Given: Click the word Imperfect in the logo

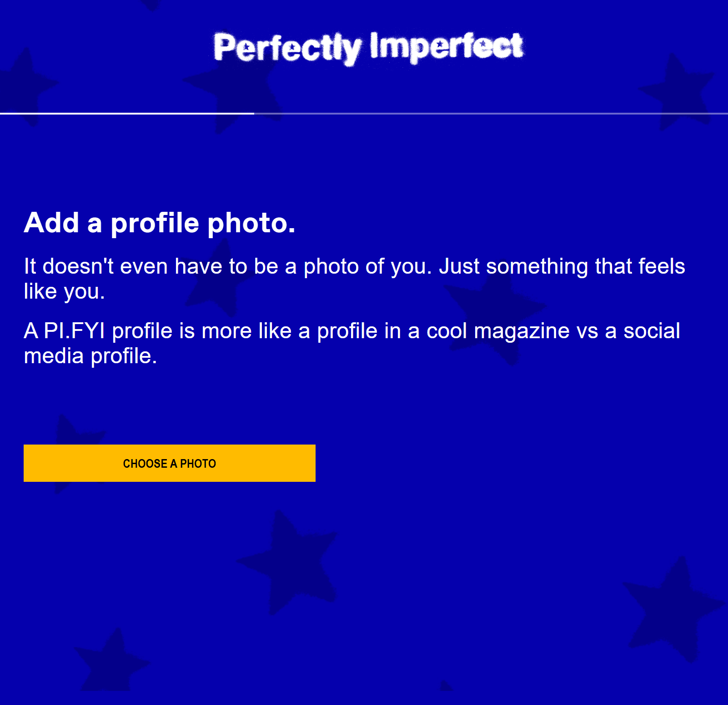Looking at the screenshot, I should (447, 47).
